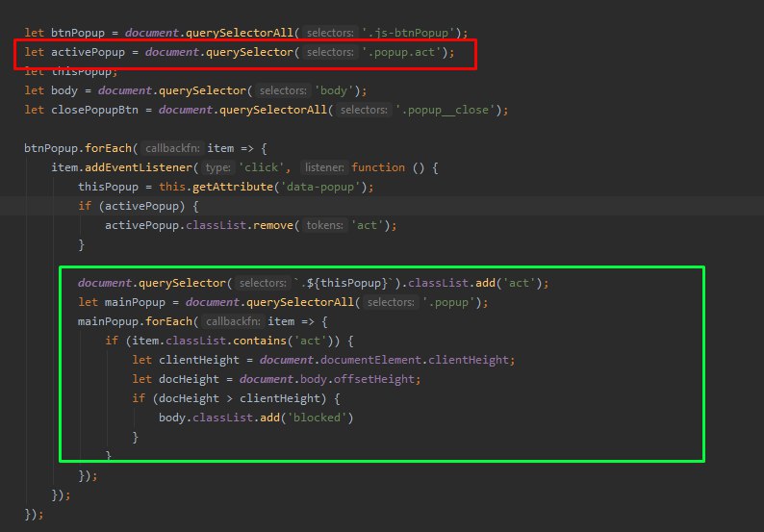The image size is (764, 532).
Task: Click the contains method call
Action: pos(260,341)
